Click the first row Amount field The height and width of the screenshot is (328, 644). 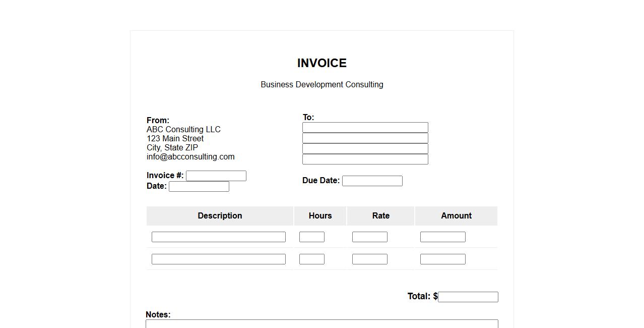click(442, 237)
